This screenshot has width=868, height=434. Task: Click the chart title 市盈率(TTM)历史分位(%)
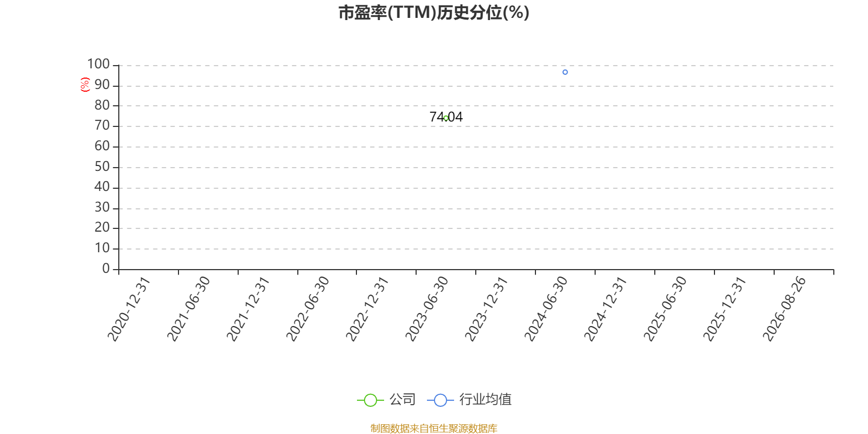pyautogui.click(x=434, y=12)
